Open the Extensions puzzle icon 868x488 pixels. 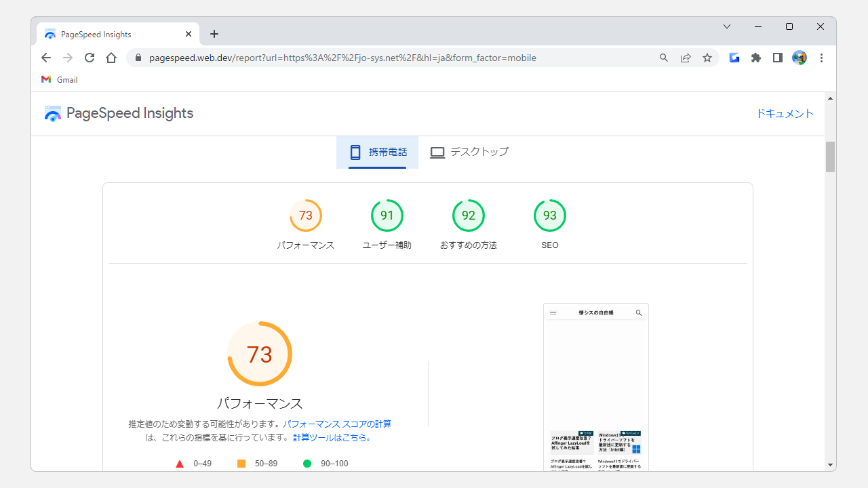tap(756, 58)
